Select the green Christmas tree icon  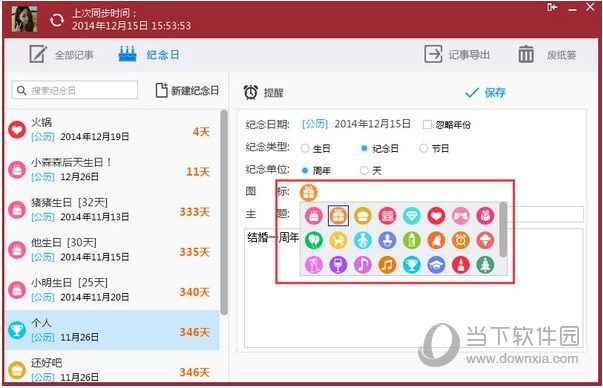[485, 265]
